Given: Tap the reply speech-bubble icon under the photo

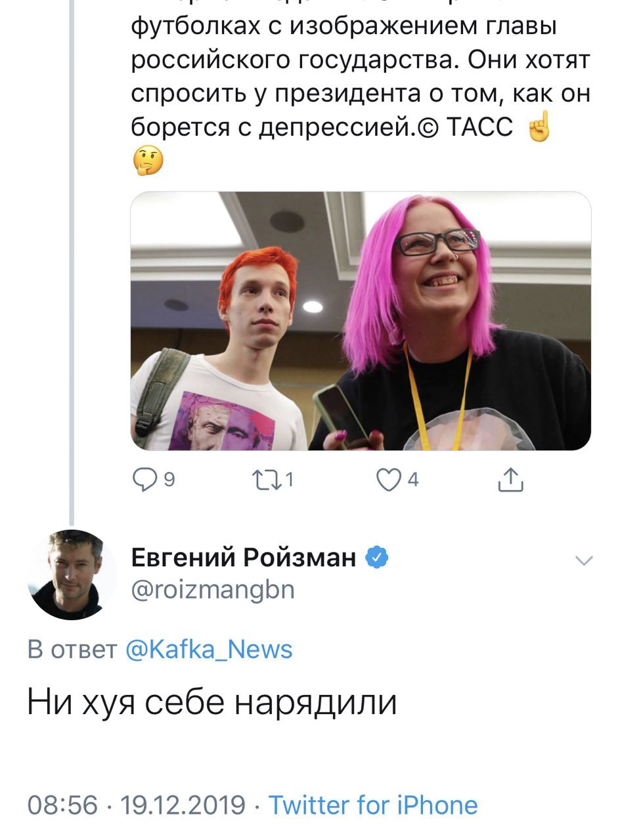Looking at the screenshot, I should click(144, 480).
